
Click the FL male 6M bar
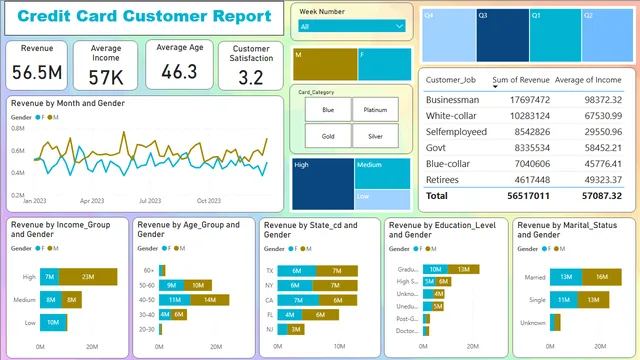click(320, 315)
